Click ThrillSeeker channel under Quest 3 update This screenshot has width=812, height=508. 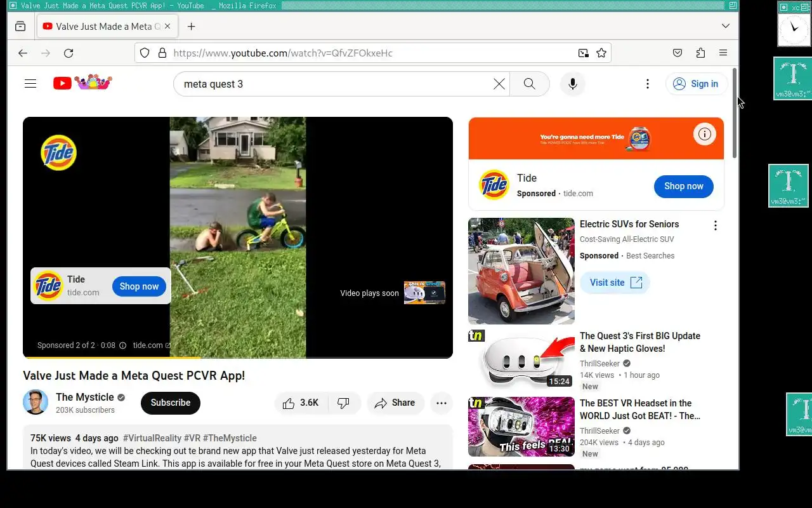pos(599,364)
